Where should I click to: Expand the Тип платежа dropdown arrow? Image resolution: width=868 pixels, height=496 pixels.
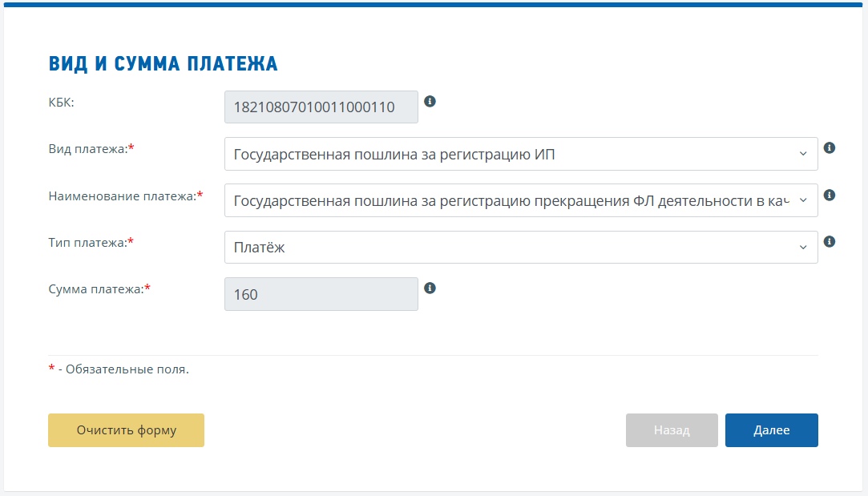click(x=805, y=247)
